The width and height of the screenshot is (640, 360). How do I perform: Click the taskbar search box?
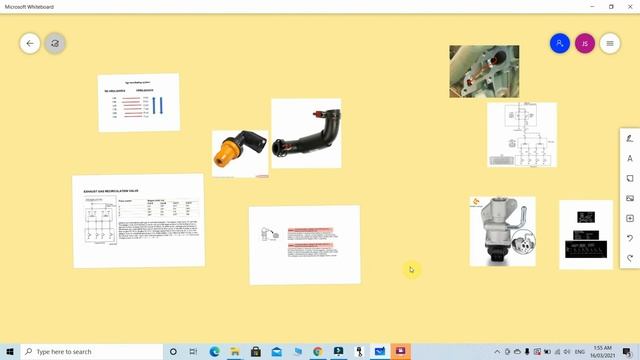click(x=92, y=351)
